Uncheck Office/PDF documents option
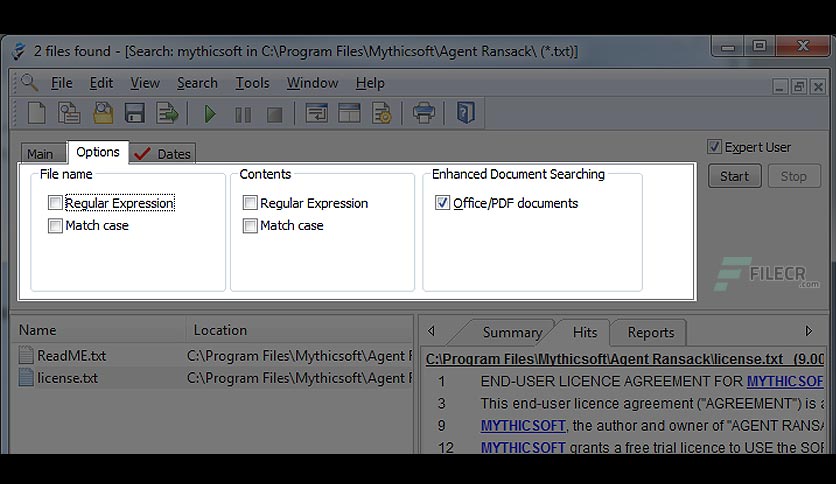 coord(442,203)
